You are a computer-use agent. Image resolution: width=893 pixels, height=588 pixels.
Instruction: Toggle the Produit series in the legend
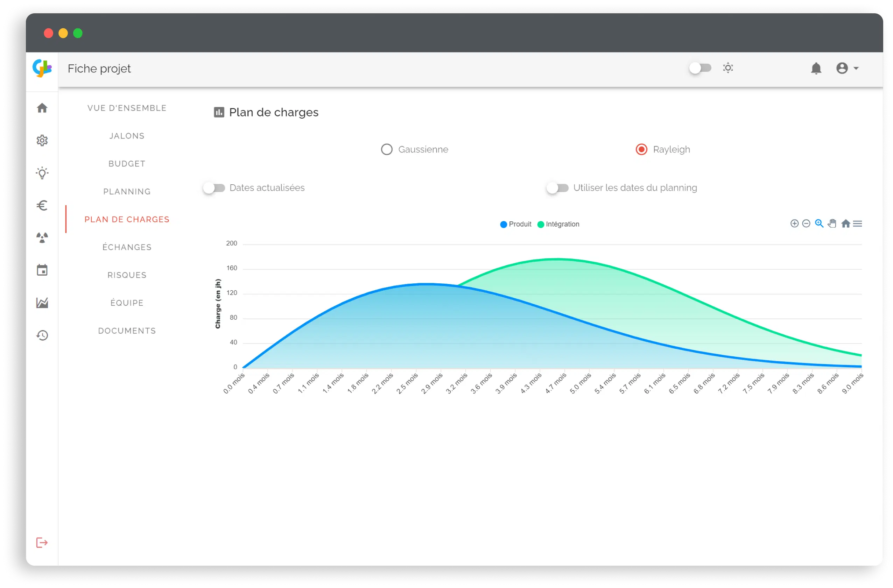[516, 224]
